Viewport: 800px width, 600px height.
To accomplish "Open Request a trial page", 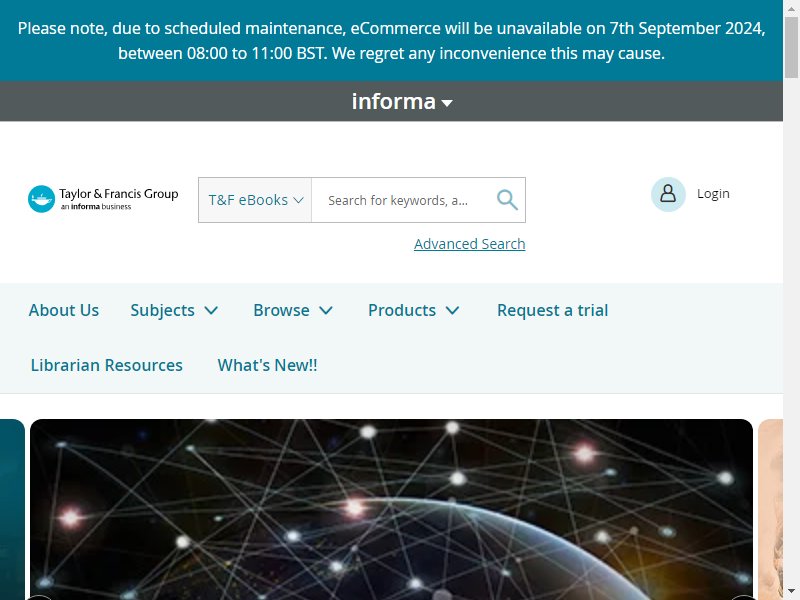I will [x=553, y=310].
